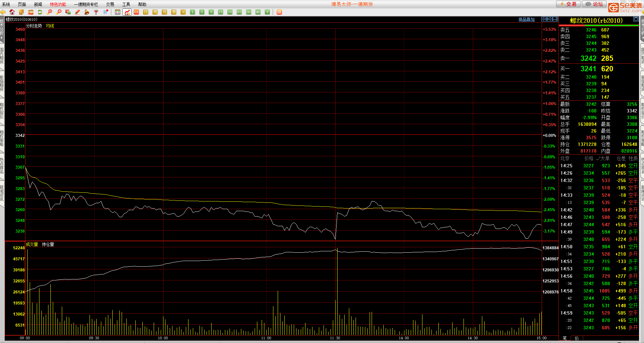The width and height of the screenshot is (644, 343).
Task: Click the red-green buy/sell ratio bar
Action: (x=599, y=25)
